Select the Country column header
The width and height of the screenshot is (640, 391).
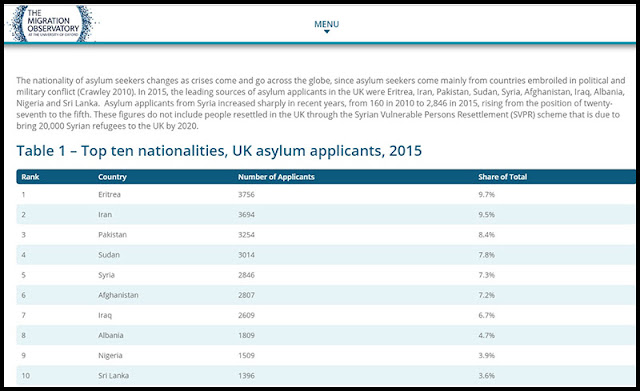point(112,177)
